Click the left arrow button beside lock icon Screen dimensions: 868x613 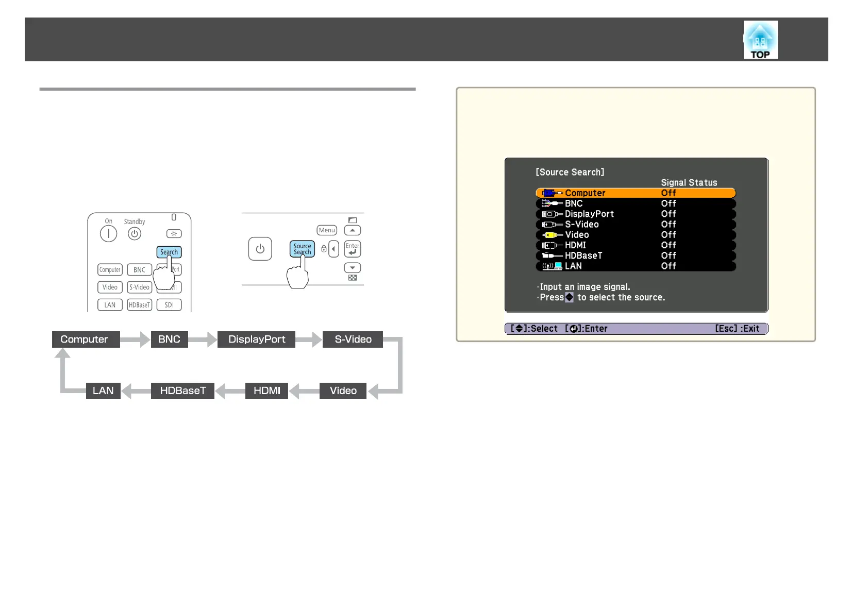coord(333,249)
